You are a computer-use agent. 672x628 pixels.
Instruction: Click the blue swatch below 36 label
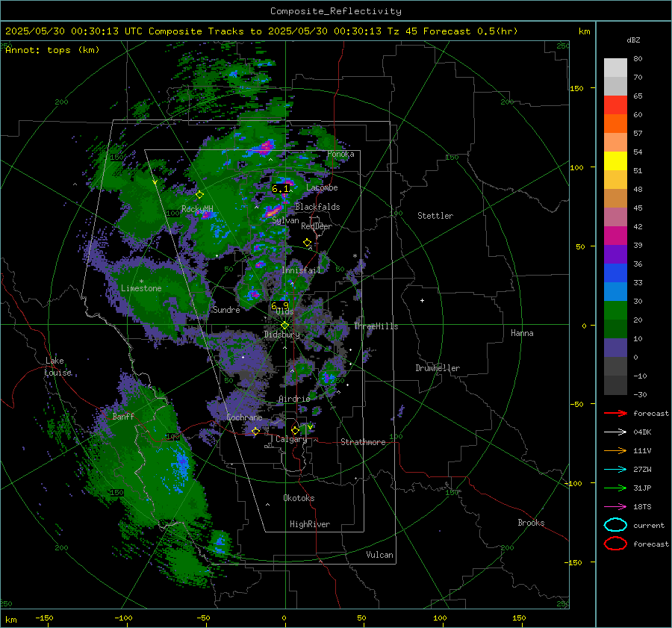click(615, 273)
